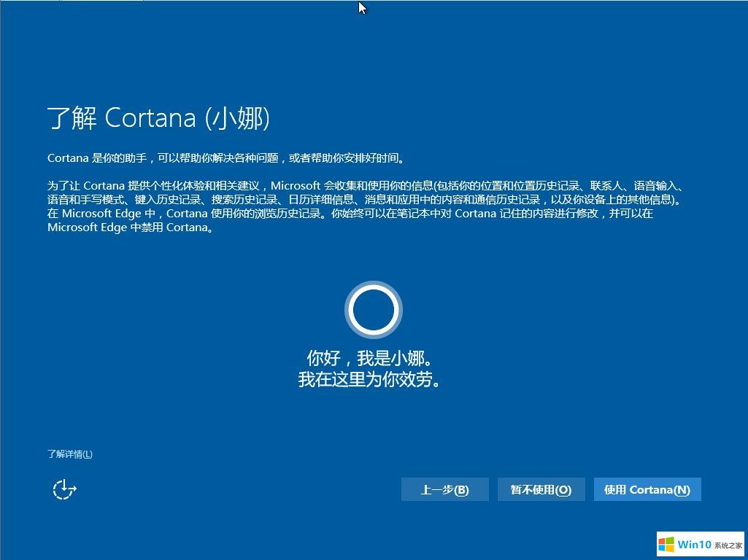Go back with 上一步(B) button

[444, 489]
